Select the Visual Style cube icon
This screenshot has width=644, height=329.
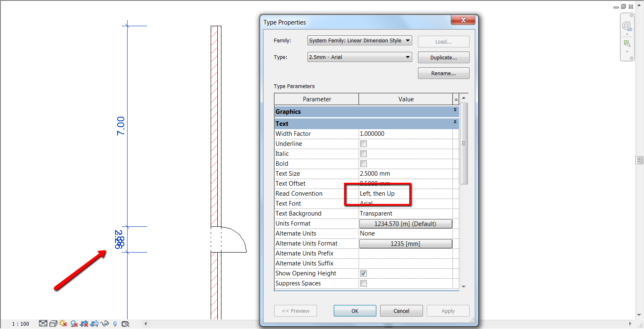click(x=53, y=324)
